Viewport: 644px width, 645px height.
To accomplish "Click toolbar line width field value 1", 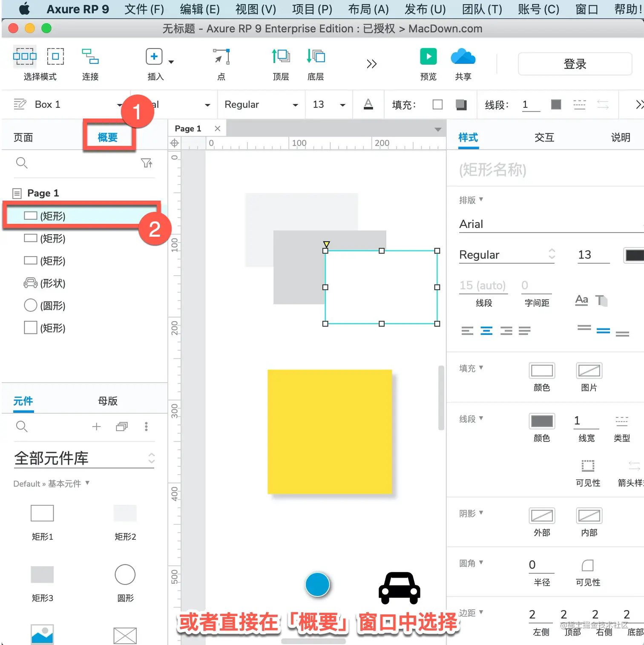I will [531, 105].
